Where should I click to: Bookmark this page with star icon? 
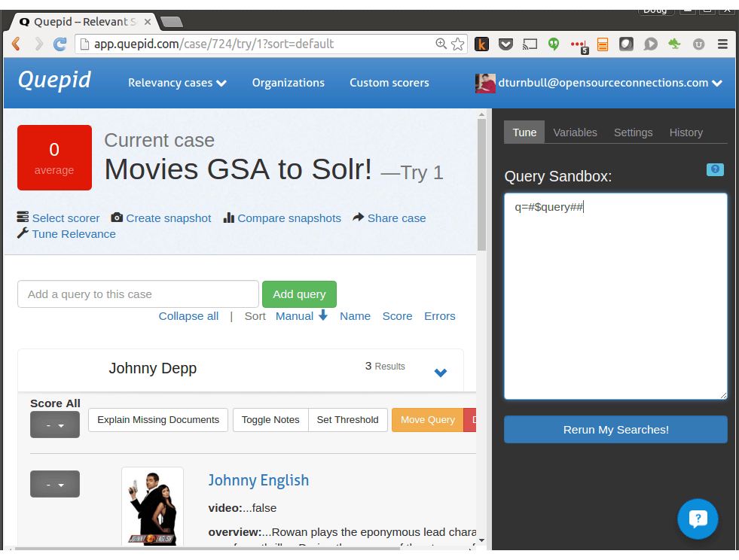coord(457,44)
